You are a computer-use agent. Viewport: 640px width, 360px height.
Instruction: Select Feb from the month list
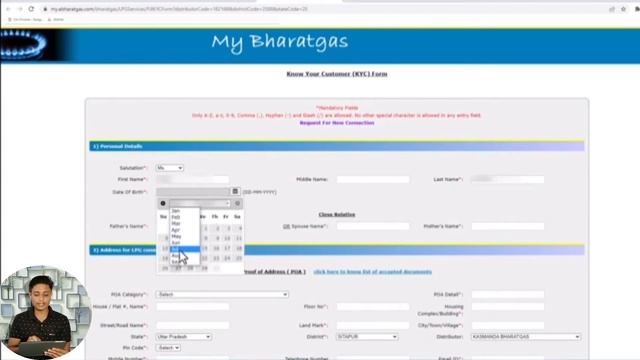point(176,217)
